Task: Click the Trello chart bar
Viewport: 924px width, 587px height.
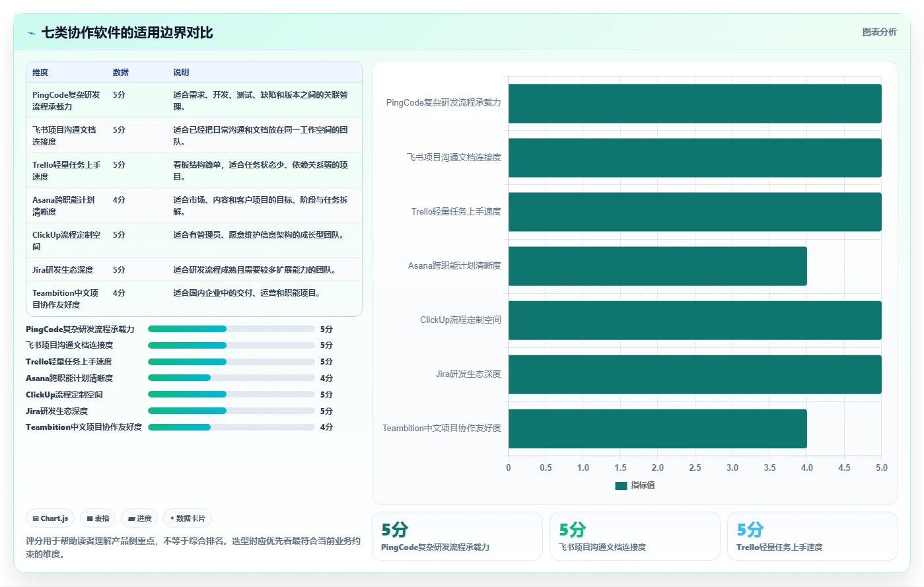Action: coord(695,212)
